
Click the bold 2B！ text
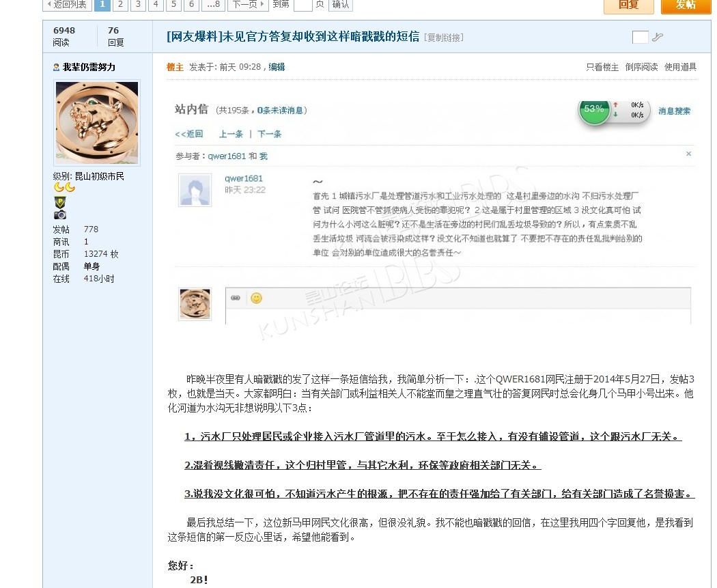199,580
